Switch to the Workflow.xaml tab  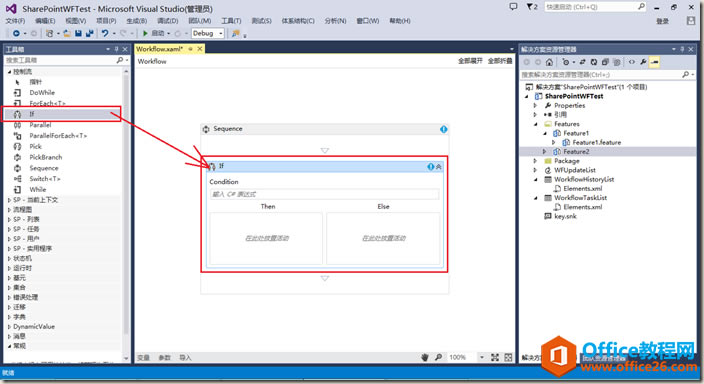(160, 49)
